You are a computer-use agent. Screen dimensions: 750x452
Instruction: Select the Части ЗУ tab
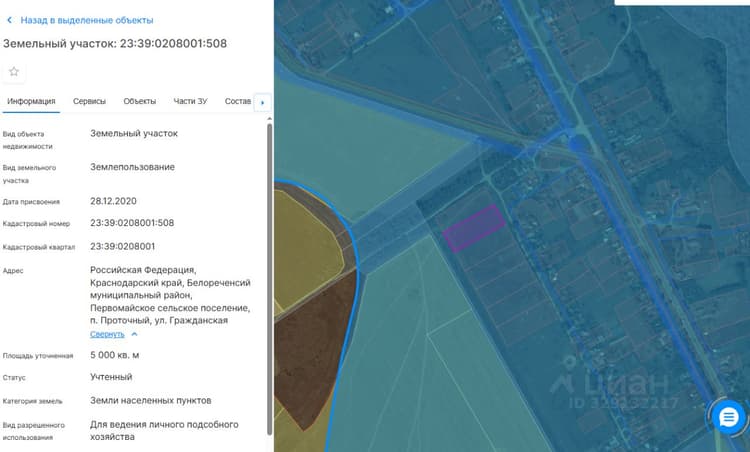(x=190, y=101)
